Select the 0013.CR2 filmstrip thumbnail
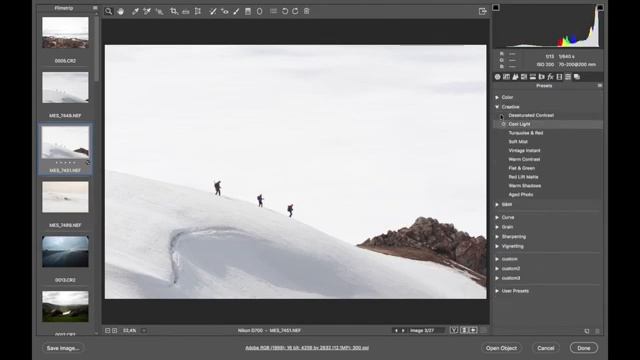 65,251
